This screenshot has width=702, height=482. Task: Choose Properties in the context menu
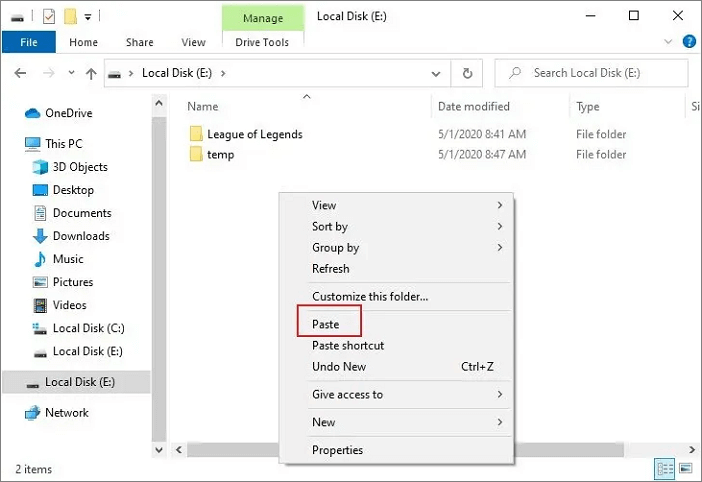[x=337, y=450]
